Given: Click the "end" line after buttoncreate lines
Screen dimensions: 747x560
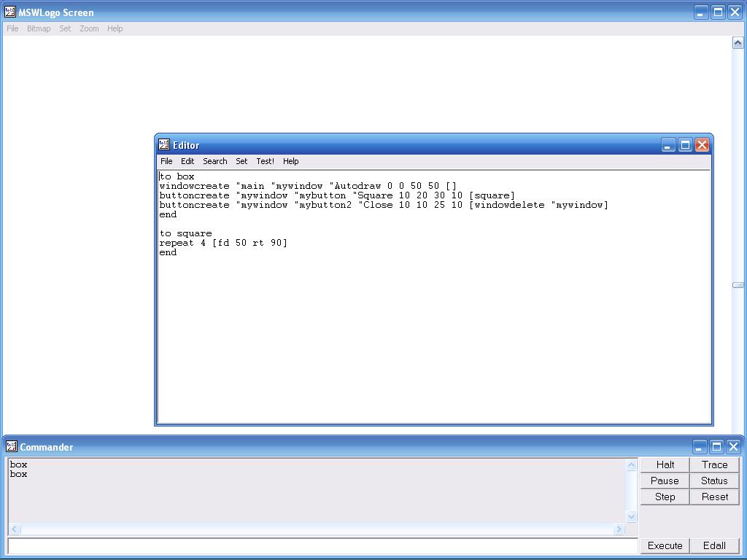Looking at the screenshot, I should tap(169, 215).
